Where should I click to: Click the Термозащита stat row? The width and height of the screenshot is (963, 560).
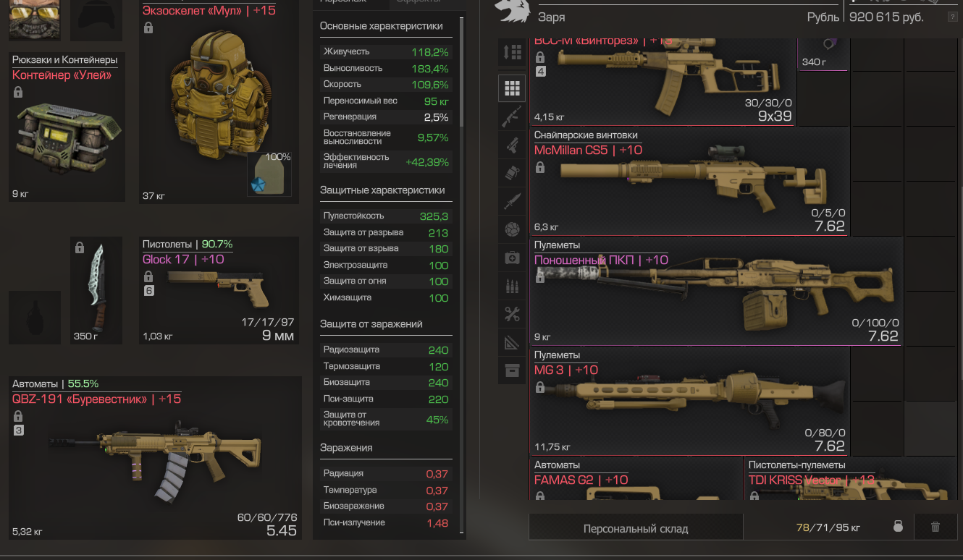coord(386,366)
